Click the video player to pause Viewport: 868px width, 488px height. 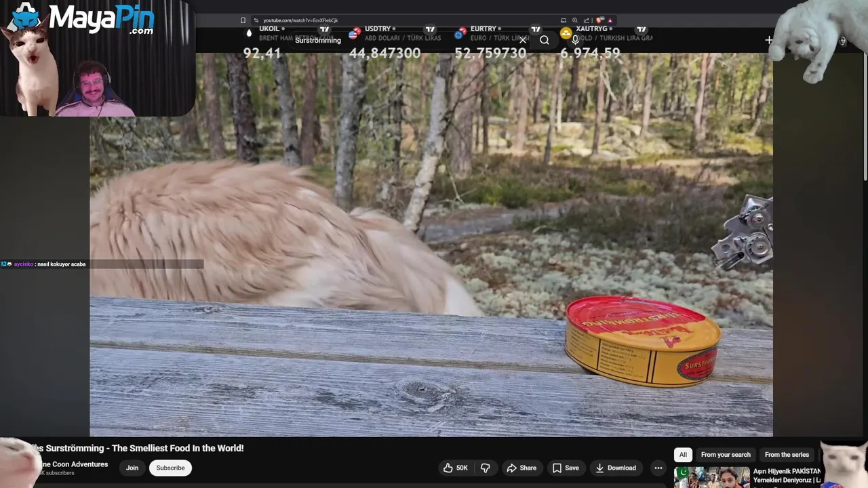pos(431,244)
